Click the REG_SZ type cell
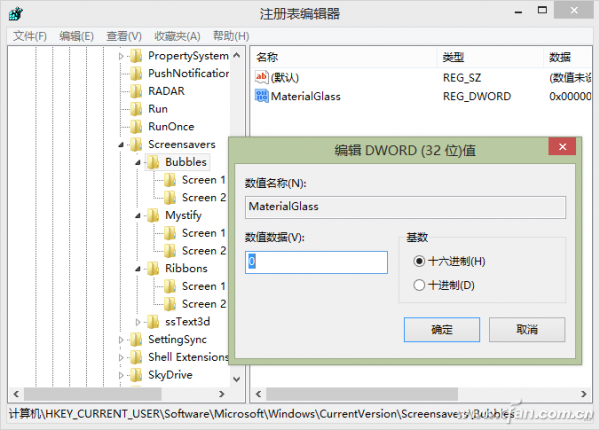 pos(462,78)
